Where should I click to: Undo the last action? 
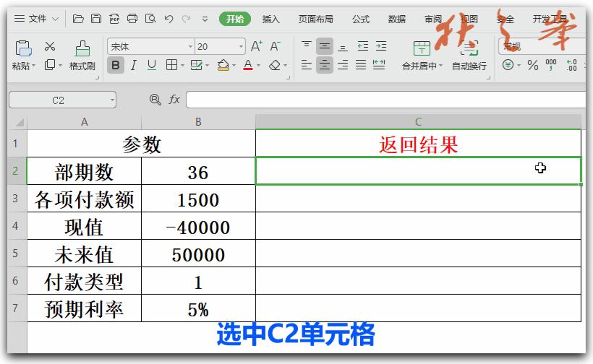[168, 19]
